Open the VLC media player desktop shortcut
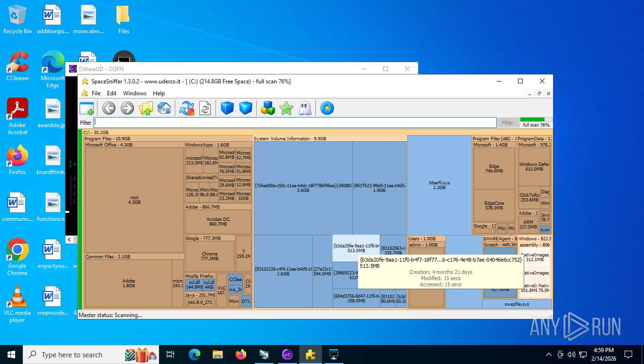The width and height of the screenshot is (644, 364). [18, 304]
